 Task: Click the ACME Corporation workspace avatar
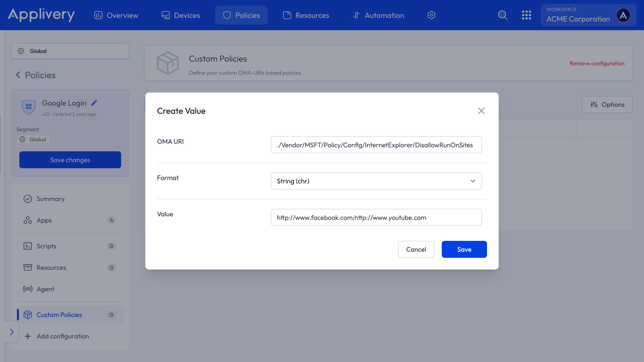tap(623, 16)
